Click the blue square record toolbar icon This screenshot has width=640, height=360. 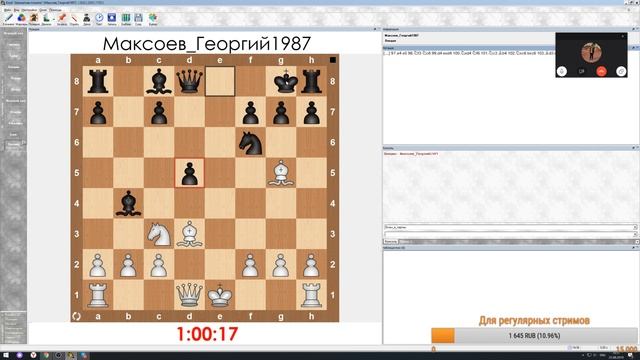112,18
